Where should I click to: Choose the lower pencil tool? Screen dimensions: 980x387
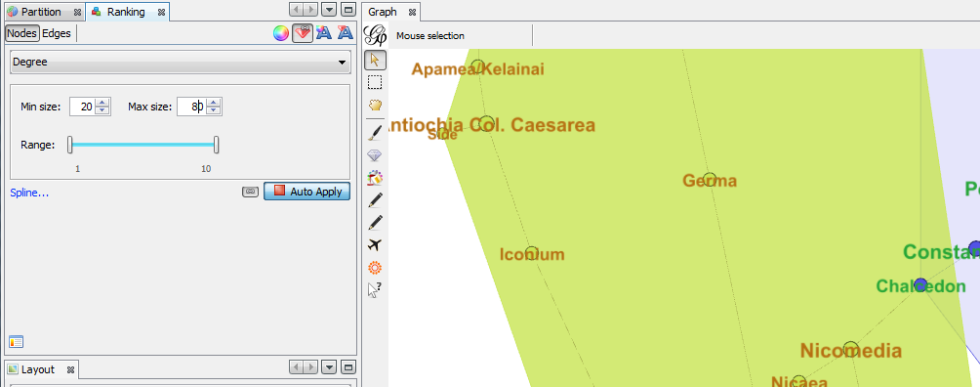coord(375,223)
